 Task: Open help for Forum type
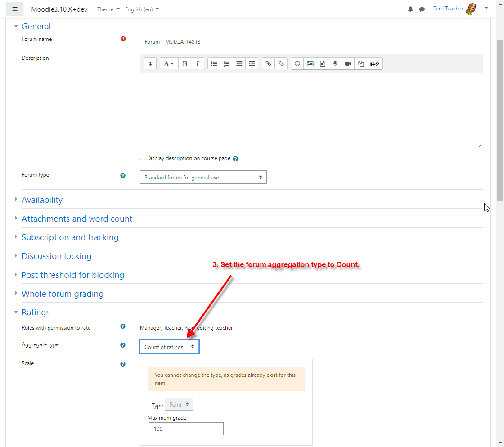pos(123,176)
